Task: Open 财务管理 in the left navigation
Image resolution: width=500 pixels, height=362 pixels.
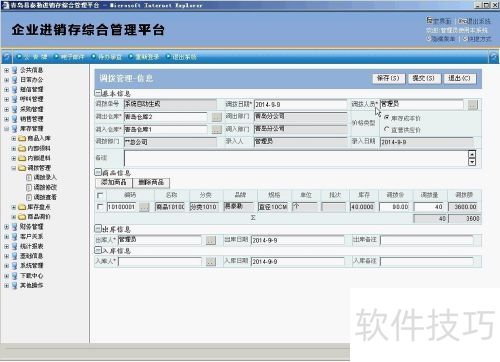Action: [x=31, y=227]
